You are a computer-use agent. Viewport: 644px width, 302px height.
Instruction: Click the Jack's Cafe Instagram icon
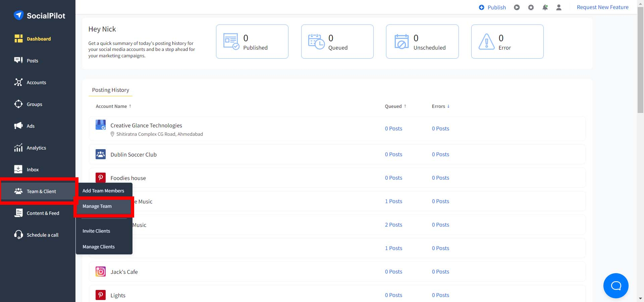coord(101,271)
